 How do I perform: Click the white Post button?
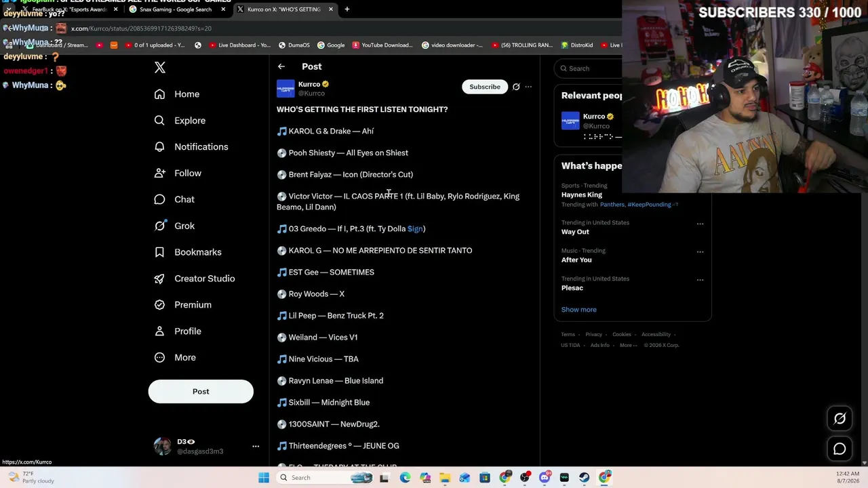click(x=201, y=391)
